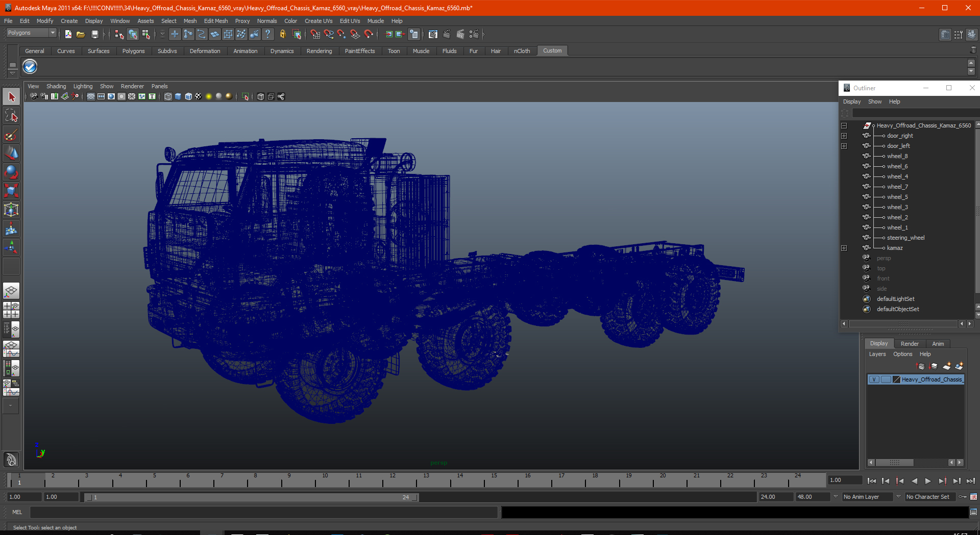This screenshot has width=980, height=535.
Task: Switch to Persp/Graph Editor layout
Action: pos(11,349)
